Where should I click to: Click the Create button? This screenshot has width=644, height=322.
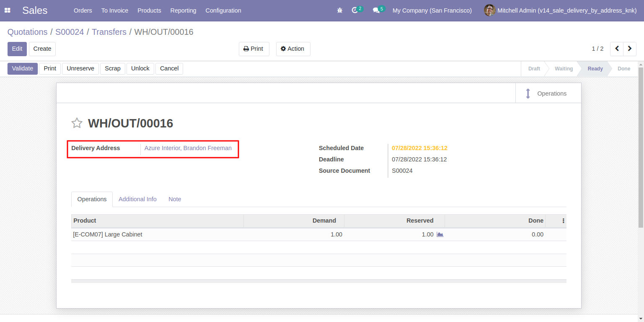pos(42,49)
